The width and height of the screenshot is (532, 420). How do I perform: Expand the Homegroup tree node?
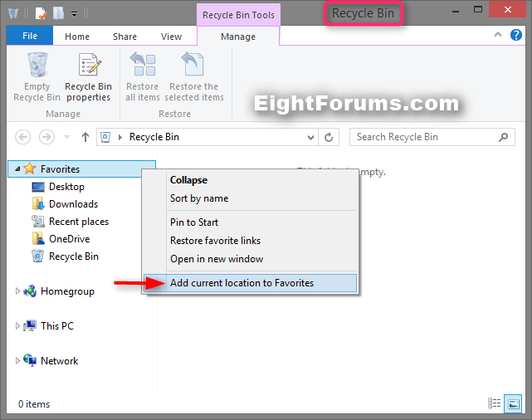click(x=18, y=291)
